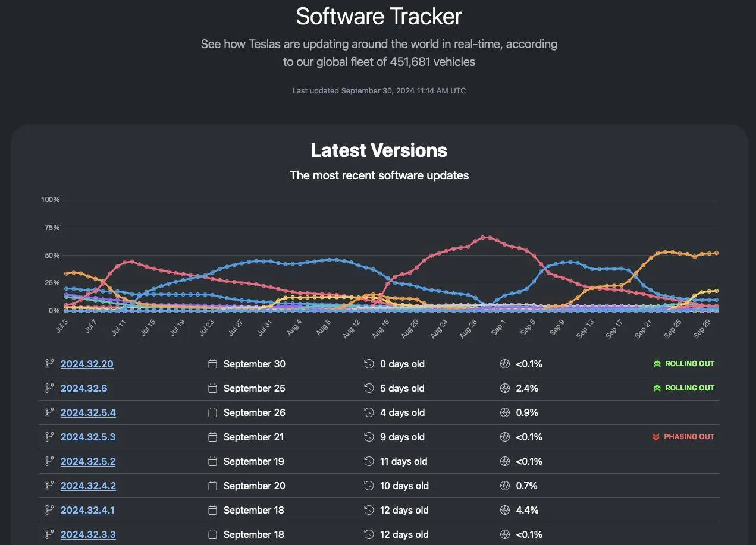Click branch icon beside 2024.32.20
Viewport: 756px width, 545px height.
tap(49, 364)
